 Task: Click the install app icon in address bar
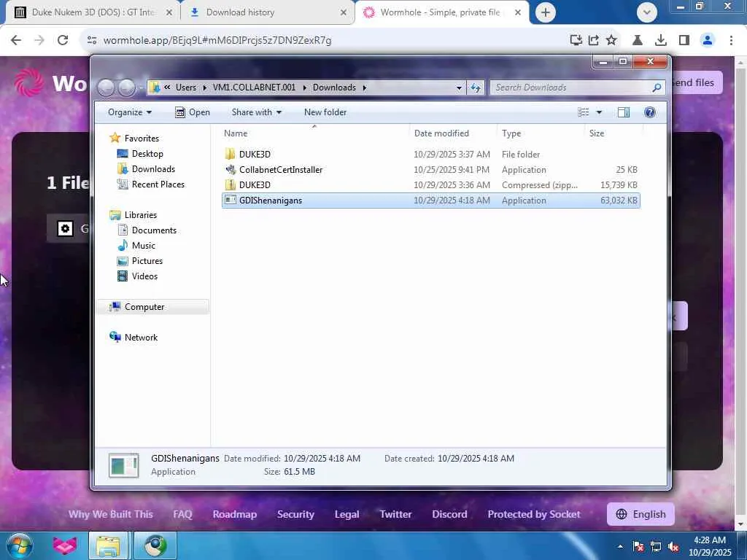point(576,41)
